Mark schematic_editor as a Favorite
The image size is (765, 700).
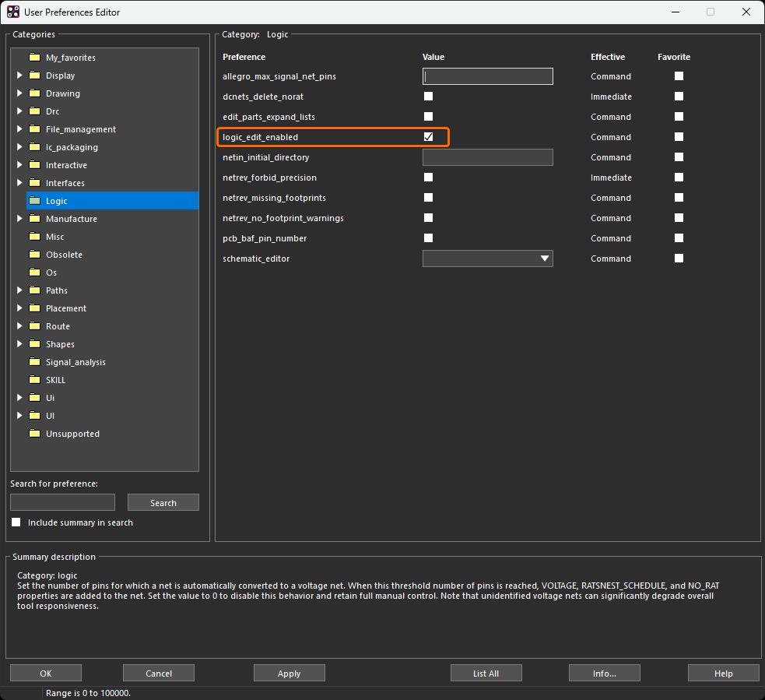click(x=679, y=259)
